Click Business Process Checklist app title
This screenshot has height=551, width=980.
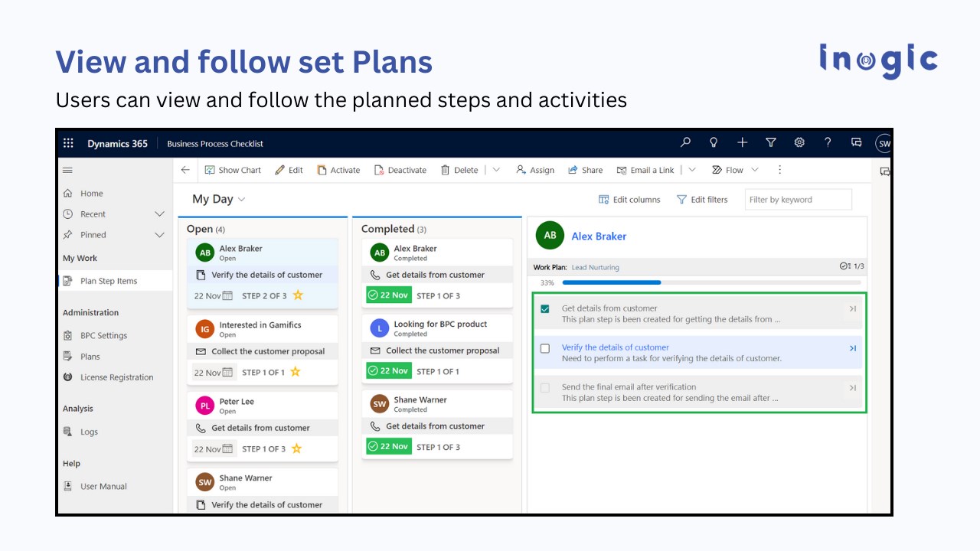[x=215, y=144]
